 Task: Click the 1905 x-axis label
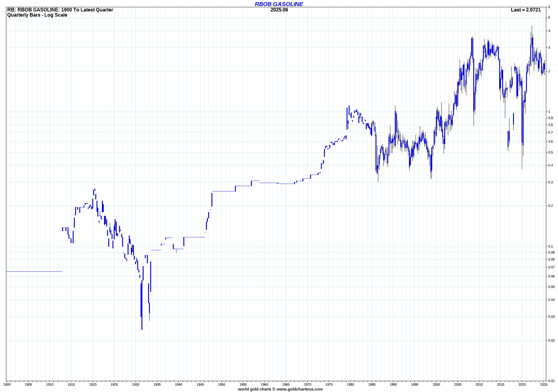[28, 384]
